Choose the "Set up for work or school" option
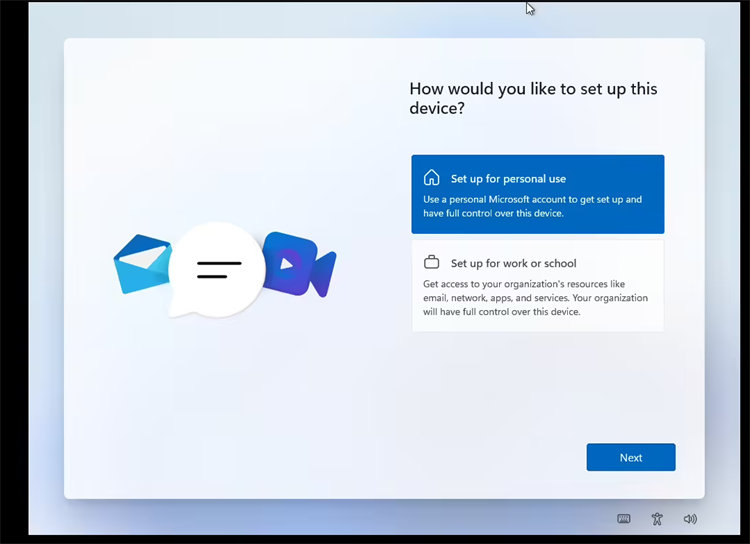The height and width of the screenshot is (544, 750). [537, 286]
